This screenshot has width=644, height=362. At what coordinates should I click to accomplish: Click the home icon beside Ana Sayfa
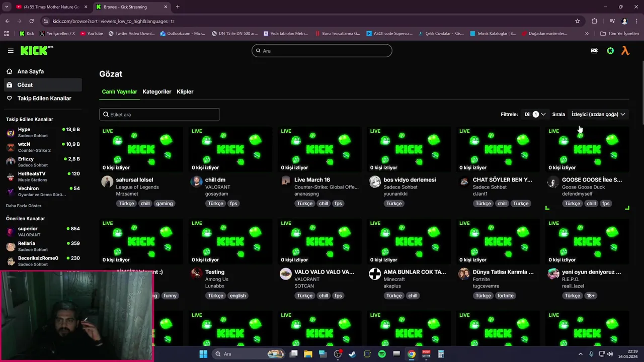(x=9, y=71)
